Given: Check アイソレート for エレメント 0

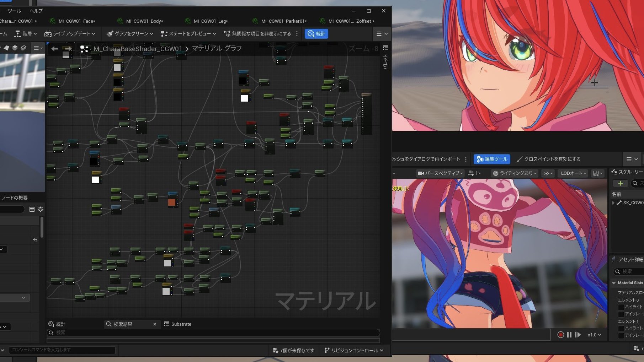Looking at the screenshot, I should click(621, 314).
